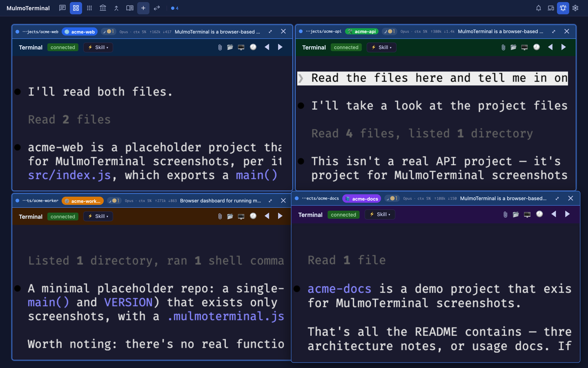This screenshot has width=588, height=368.
Task: Click moon status pill in acme-docs header
Action: tap(392, 199)
